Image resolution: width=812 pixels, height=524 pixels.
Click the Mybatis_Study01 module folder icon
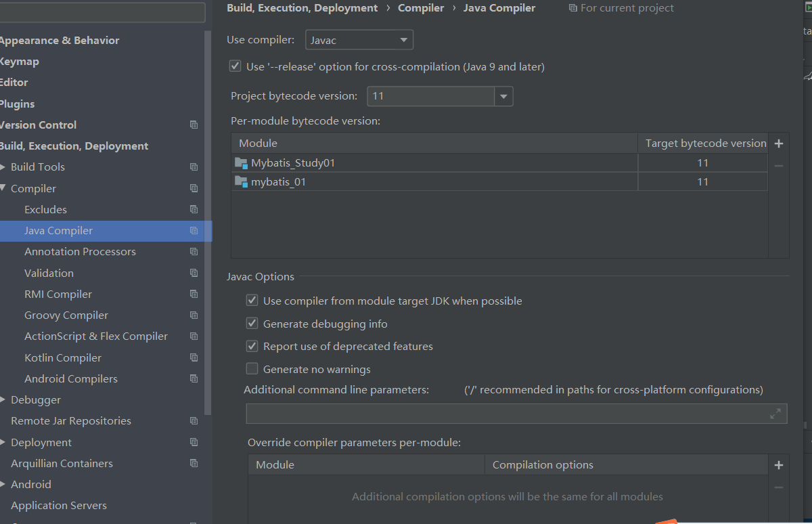click(x=241, y=162)
